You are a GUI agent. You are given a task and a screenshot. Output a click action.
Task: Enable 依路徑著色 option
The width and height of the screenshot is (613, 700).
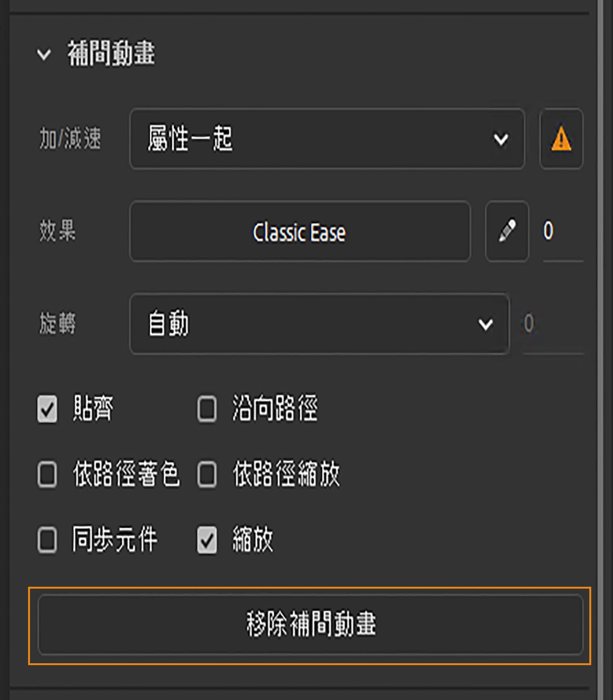[x=47, y=475]
